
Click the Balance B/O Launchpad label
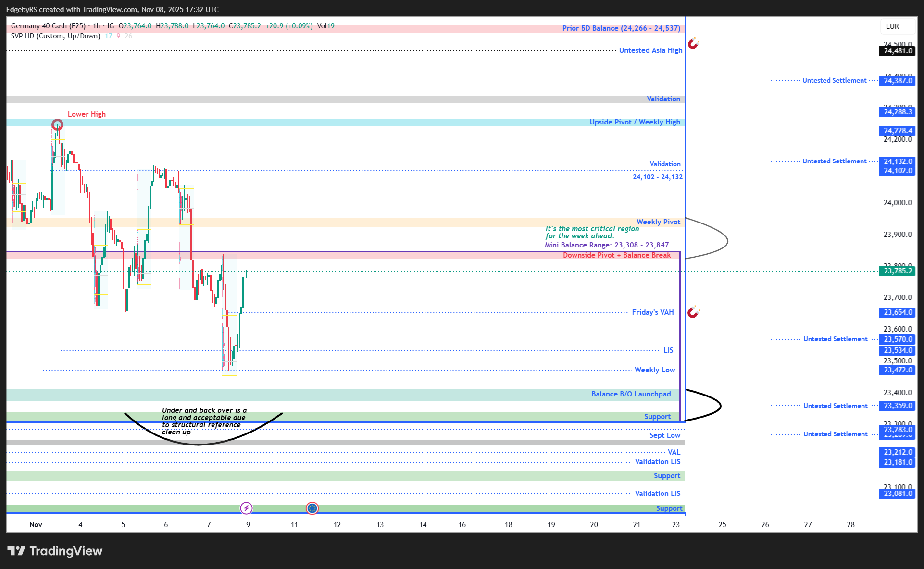point(631,394)
